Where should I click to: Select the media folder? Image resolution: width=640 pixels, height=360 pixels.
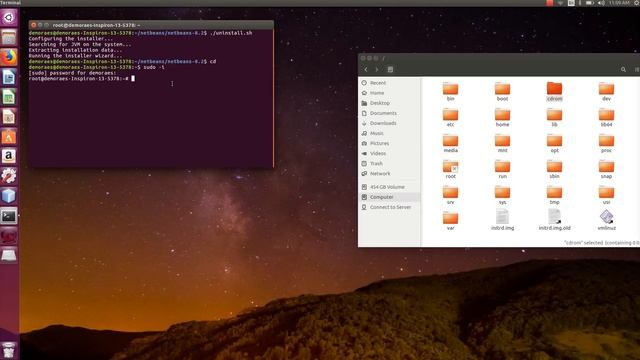(451, 143)
